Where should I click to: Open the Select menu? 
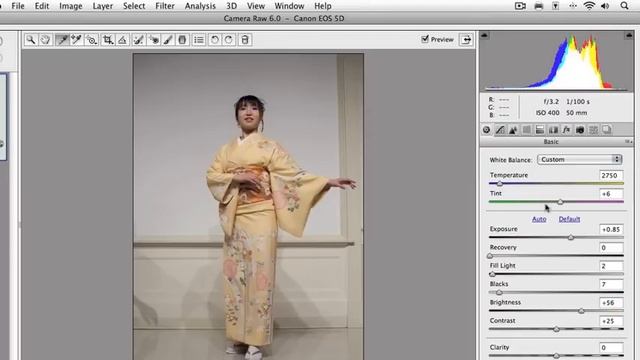134,6
